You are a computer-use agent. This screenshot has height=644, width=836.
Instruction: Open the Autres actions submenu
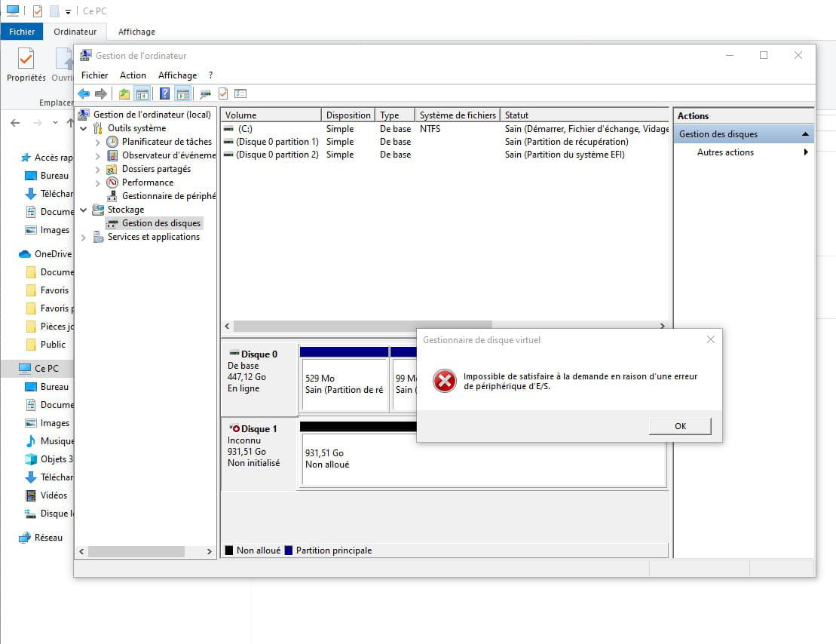(744, 152)
